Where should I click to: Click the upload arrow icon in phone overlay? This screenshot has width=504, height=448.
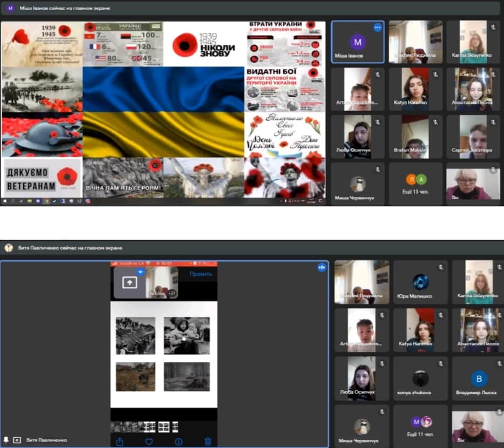(130, 283)
